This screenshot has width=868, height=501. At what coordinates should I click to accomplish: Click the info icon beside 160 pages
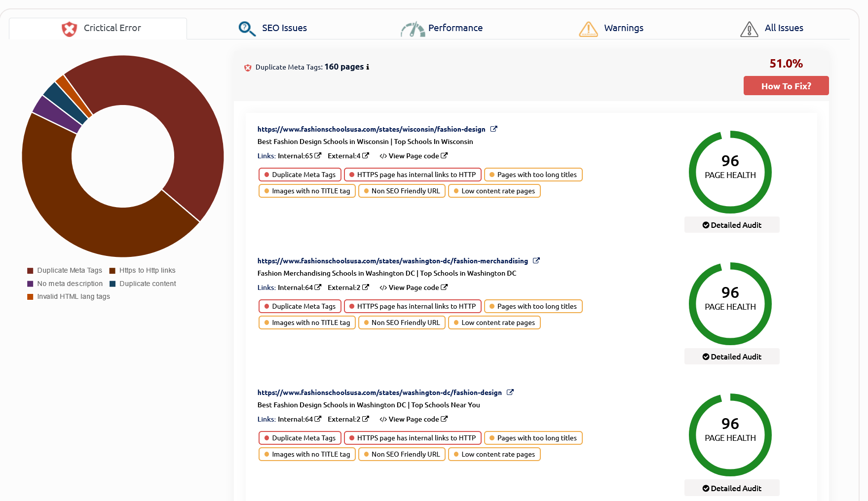(x=367, y=67)
